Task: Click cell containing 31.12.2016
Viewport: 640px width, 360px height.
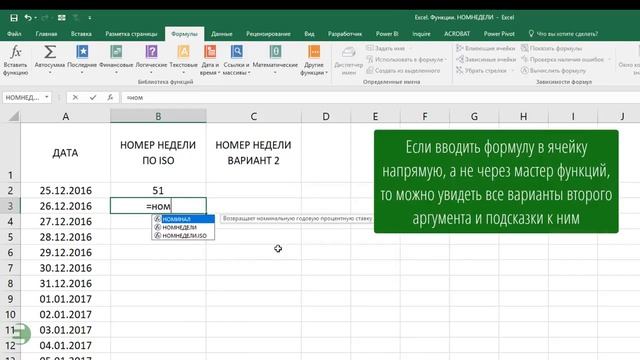Action: coord(65,284)
